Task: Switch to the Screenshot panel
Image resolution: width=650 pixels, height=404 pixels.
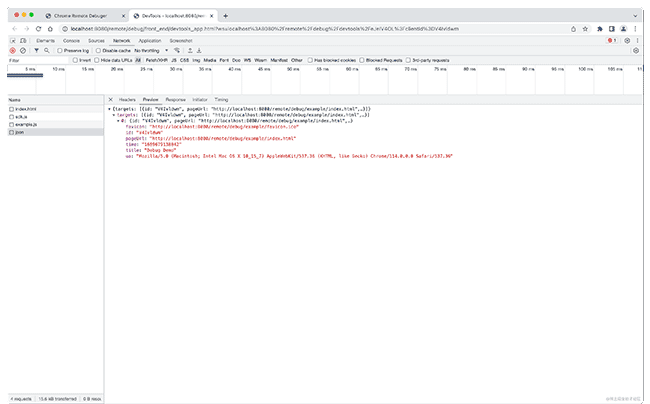Action: point(181,41)
